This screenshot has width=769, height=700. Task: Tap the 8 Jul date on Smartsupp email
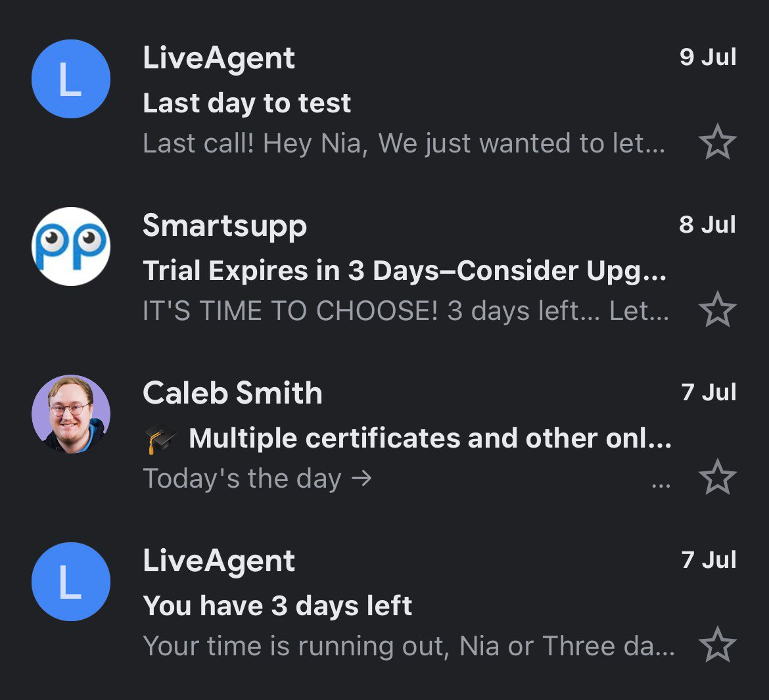(707, 225)
